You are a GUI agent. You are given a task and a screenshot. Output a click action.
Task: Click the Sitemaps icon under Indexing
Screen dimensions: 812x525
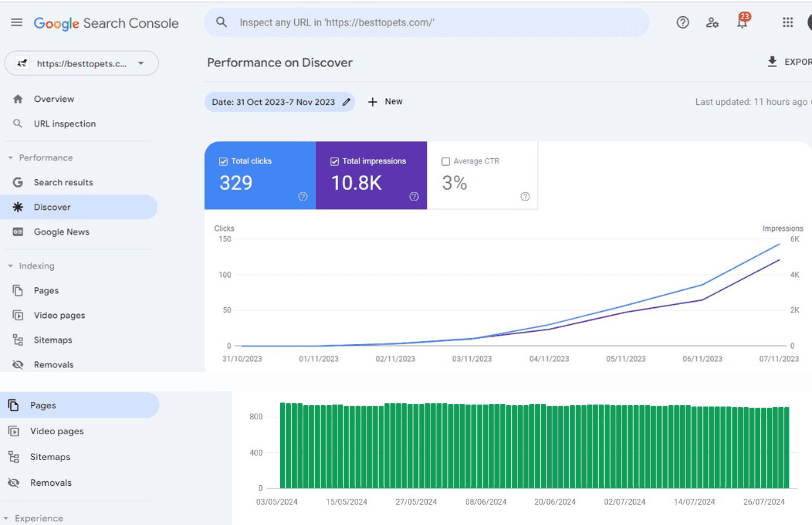18,340
